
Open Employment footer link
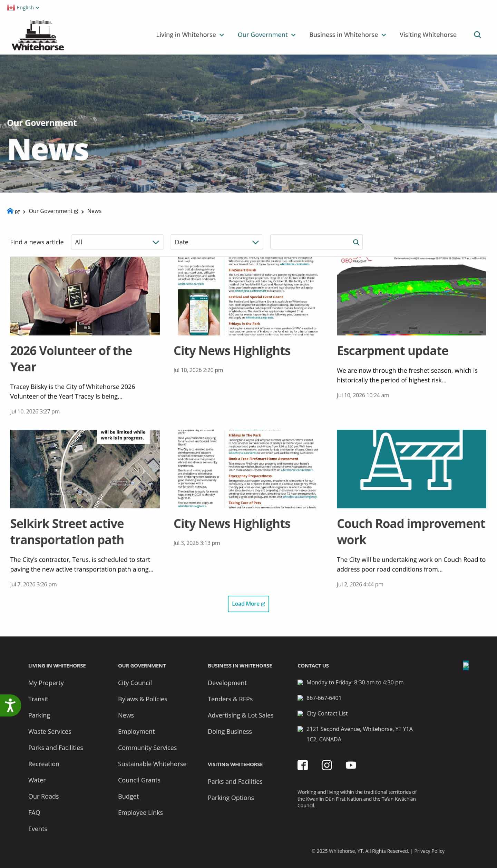coord(136,731)
